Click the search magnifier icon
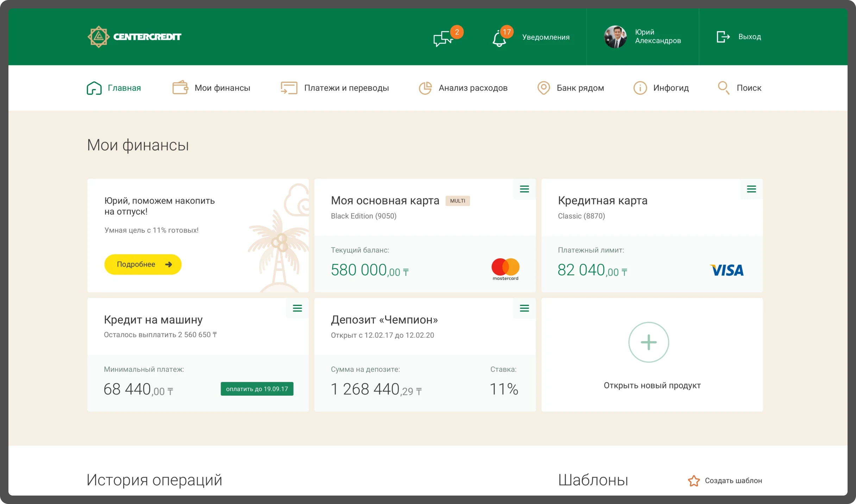856x504 pixels. click(723, 88)
